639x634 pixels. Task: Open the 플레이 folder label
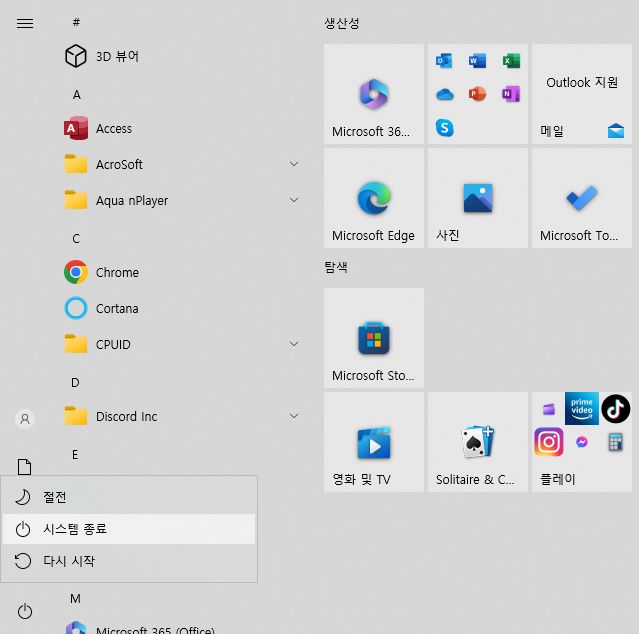(x=557, y=479)
